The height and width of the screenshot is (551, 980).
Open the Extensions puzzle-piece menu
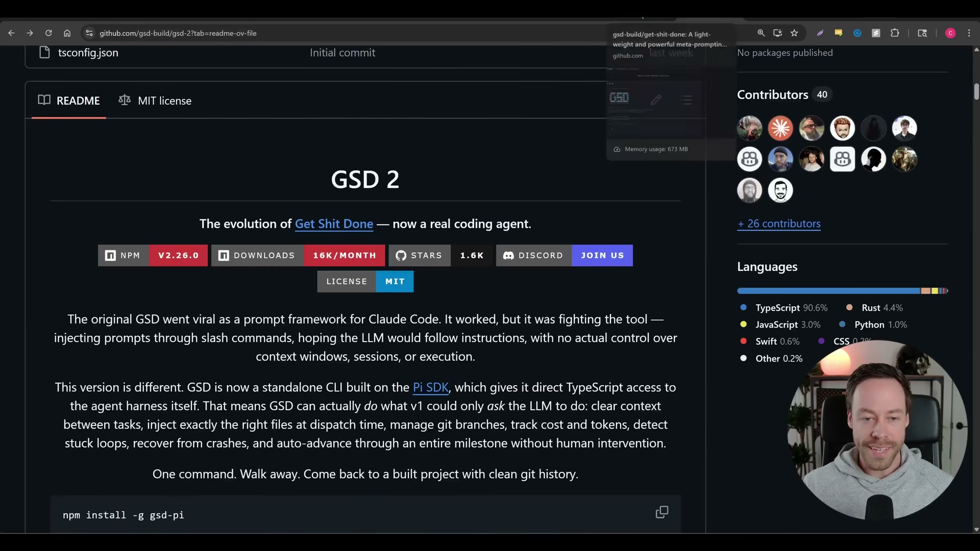coord(895,33)
